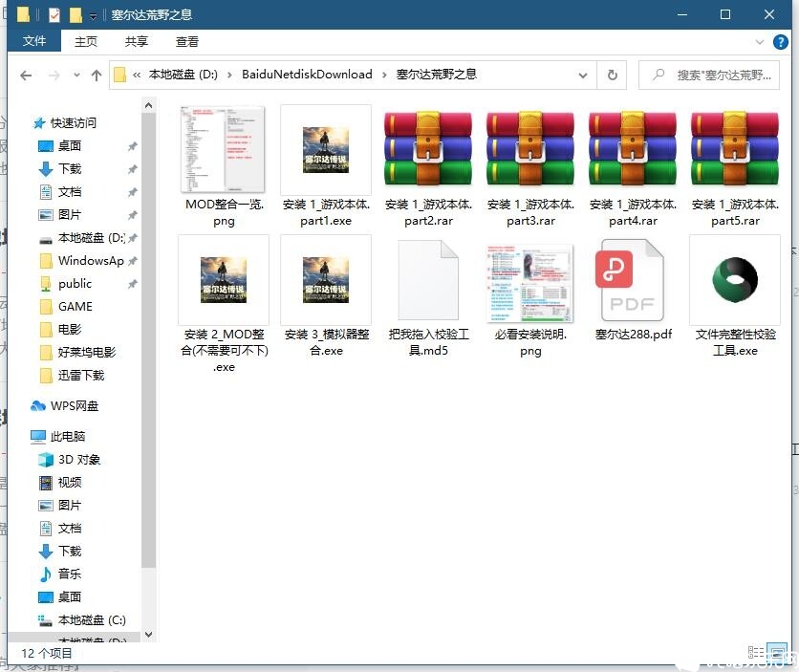Open 迅雷下载 folder in sidebar
The image size is (799, 672).
(80, 376)
